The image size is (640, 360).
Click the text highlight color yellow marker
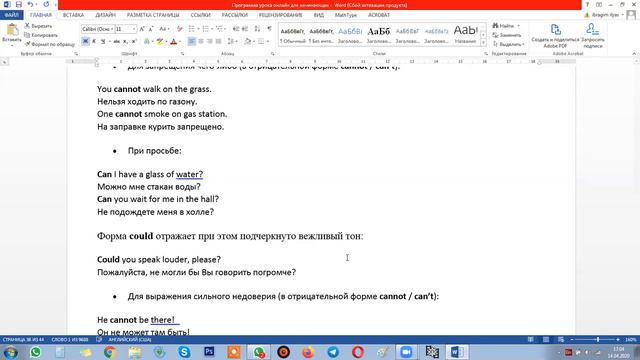(x=160, y=41)
